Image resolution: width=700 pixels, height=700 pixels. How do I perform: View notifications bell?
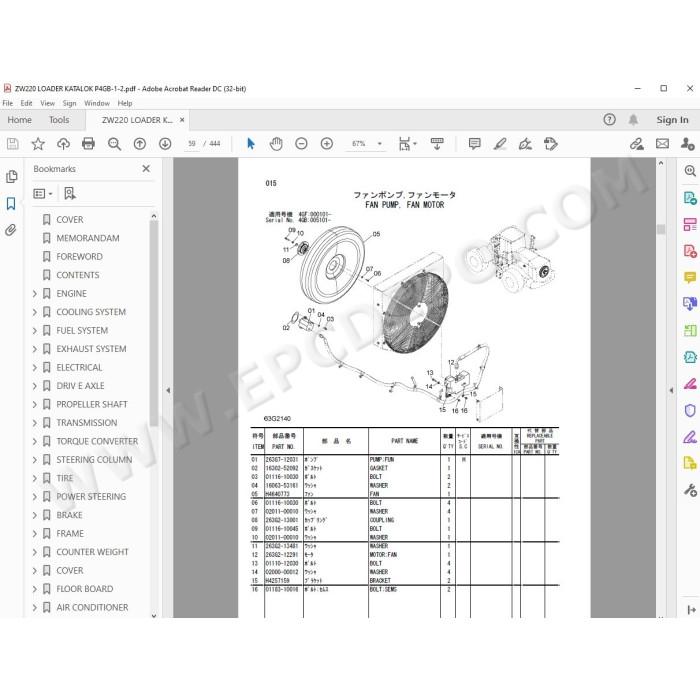[633, 120]
